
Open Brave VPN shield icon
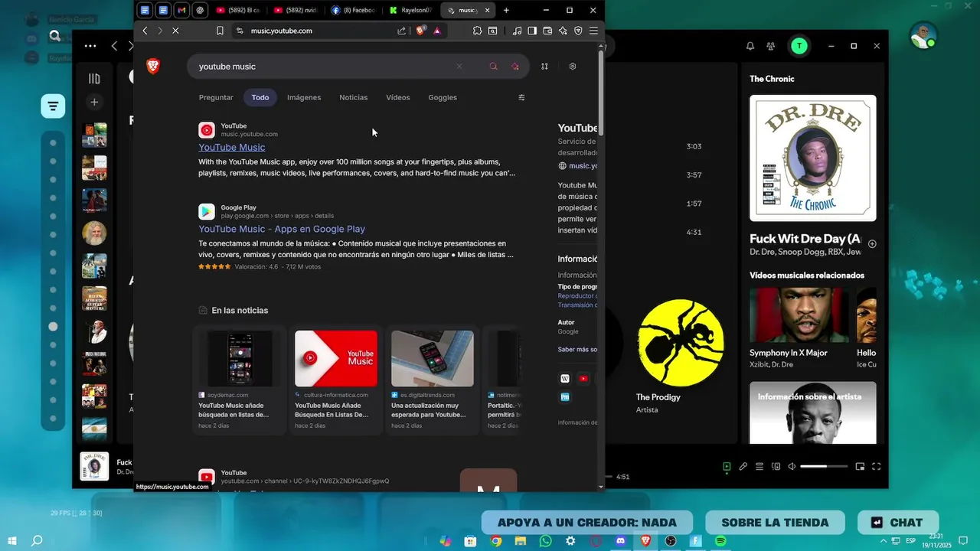[578, 31]
